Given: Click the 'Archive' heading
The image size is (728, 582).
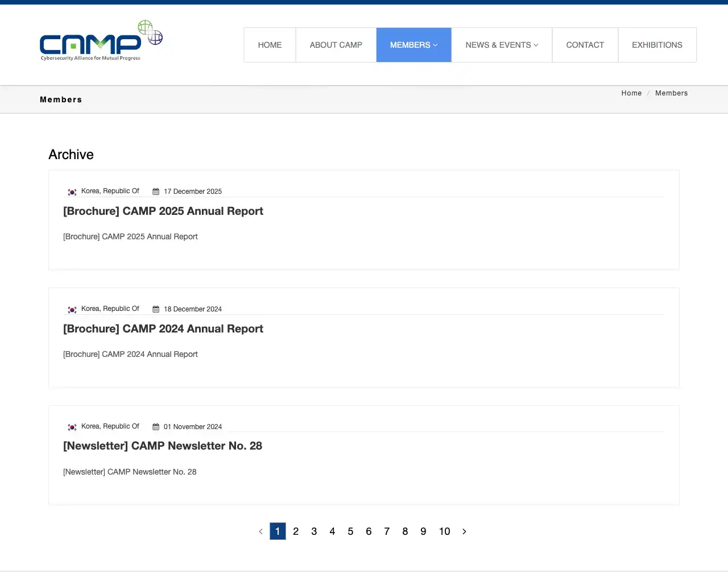Looking at the screenshot, I should point(71,155).
